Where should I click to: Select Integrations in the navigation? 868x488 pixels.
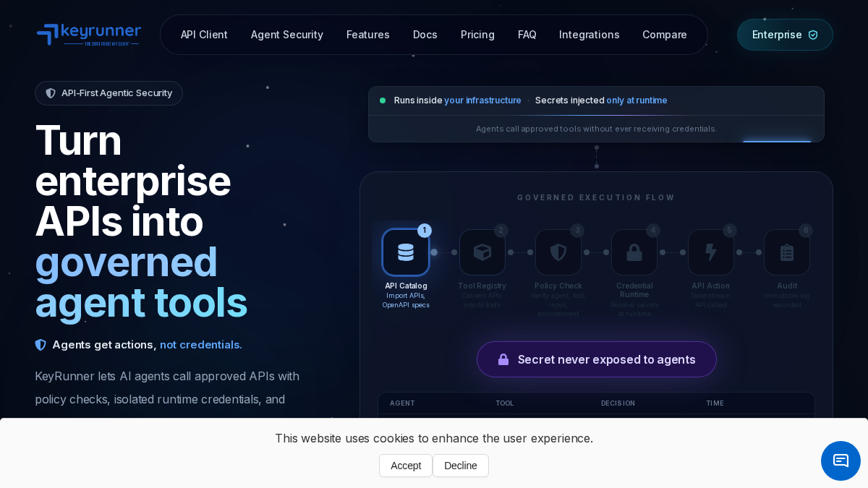(x=590, y=35)
